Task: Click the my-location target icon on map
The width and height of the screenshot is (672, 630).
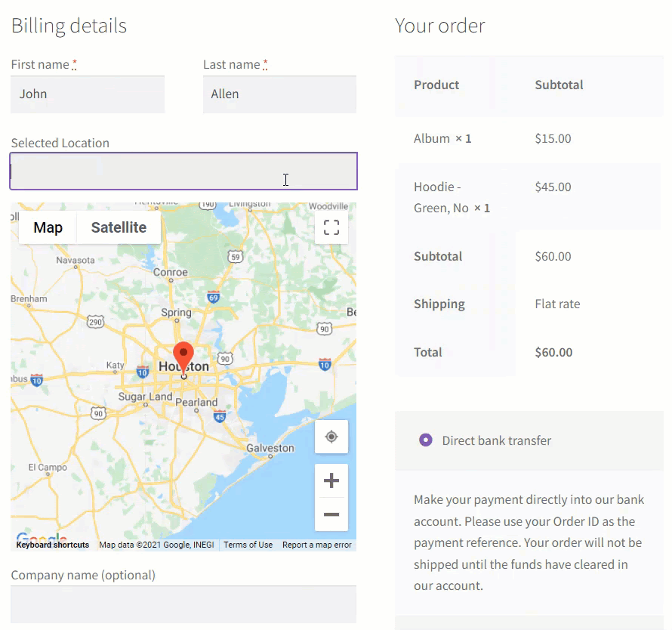Action: [331, 437]
